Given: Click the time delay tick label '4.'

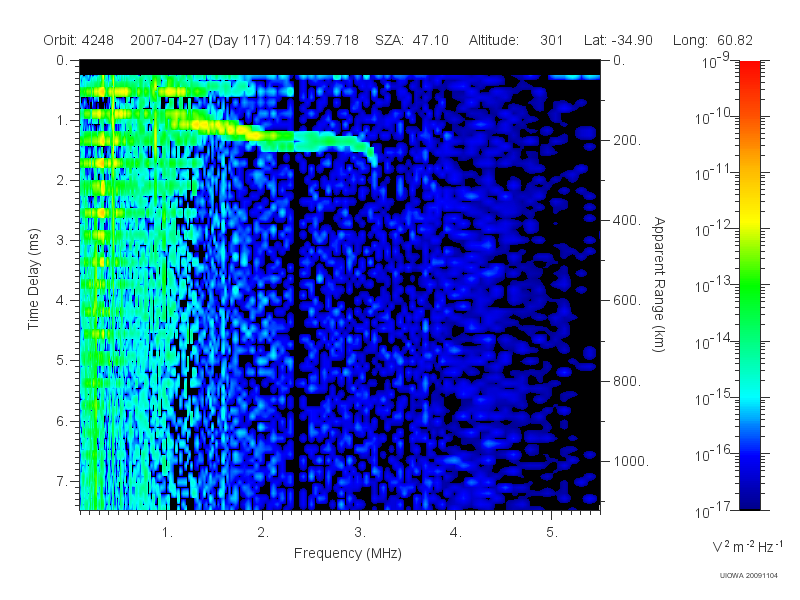Looking at the screenshot, I should pos(62,301).
